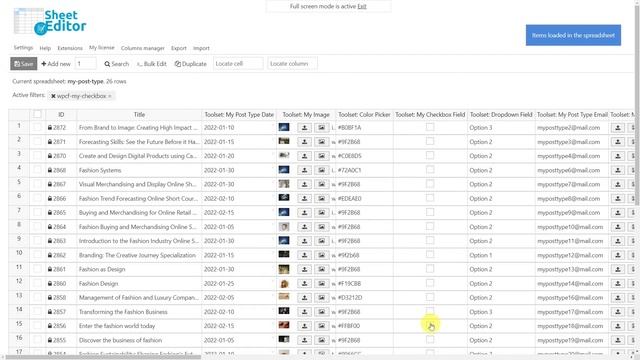Select row checkbox for ID 2862
Image resolution: width=640 pixels, height=360 pixels.
tap(37, 255)
